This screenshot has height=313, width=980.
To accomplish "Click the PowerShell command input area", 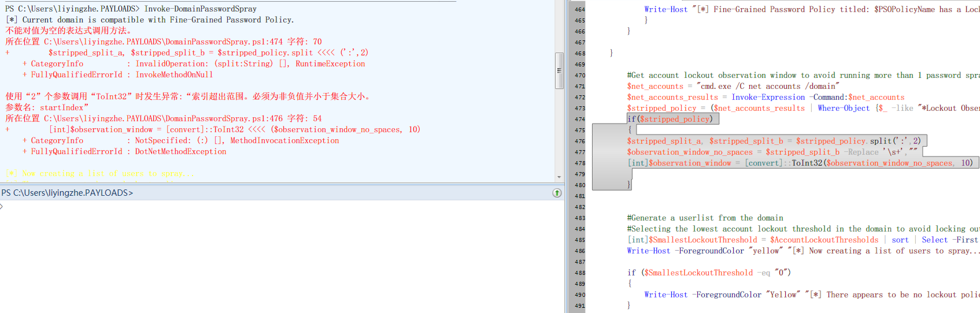I will click(x=282, y=257).
